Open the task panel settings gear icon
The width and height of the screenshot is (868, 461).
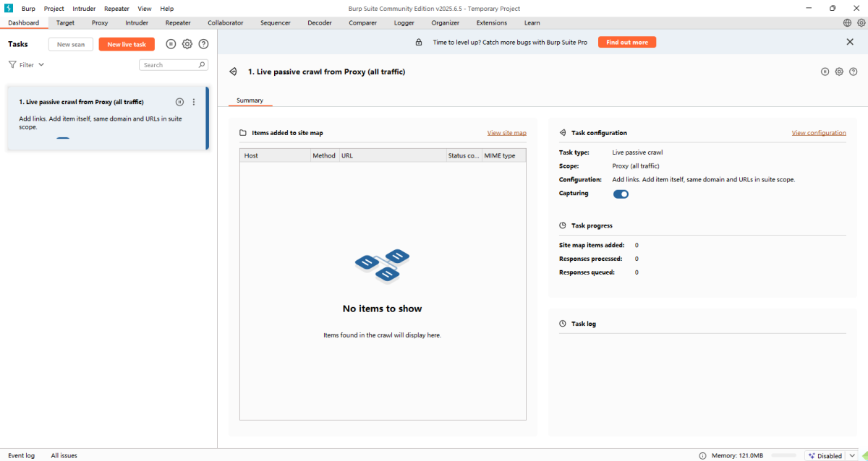point(187,43)
